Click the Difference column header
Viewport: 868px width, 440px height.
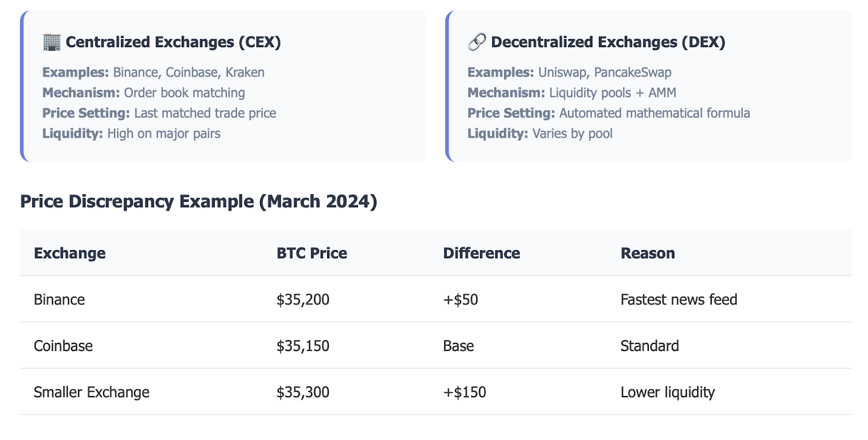(481, 253)
